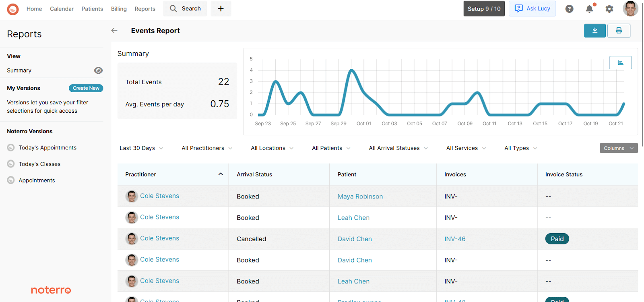
Task: Open Today's Appointments report version
Action: 47,148
